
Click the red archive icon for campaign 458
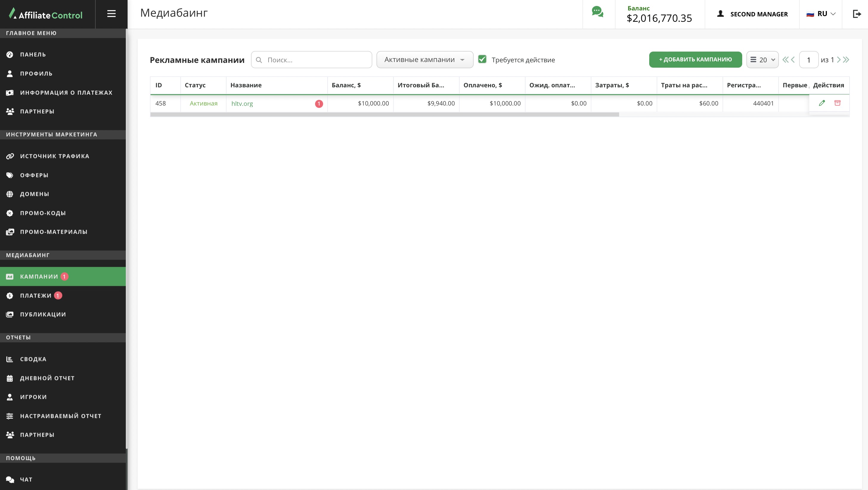(x=837, y=103)
